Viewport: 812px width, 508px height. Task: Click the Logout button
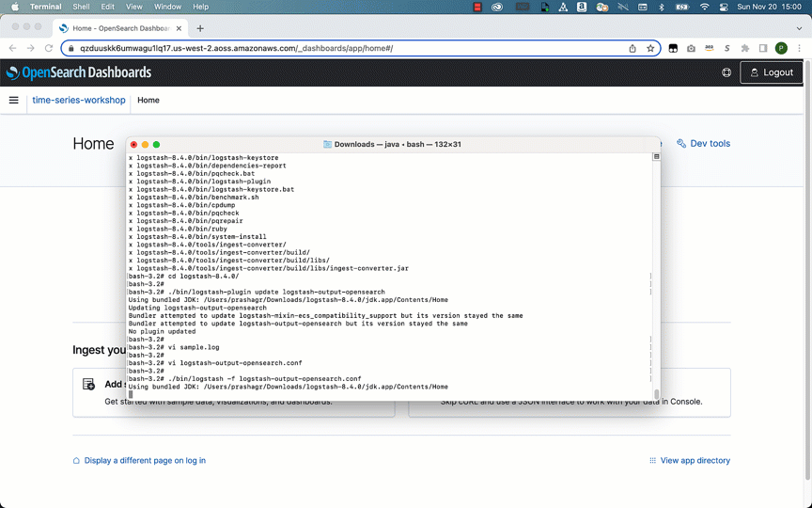[x=771, y=72]
